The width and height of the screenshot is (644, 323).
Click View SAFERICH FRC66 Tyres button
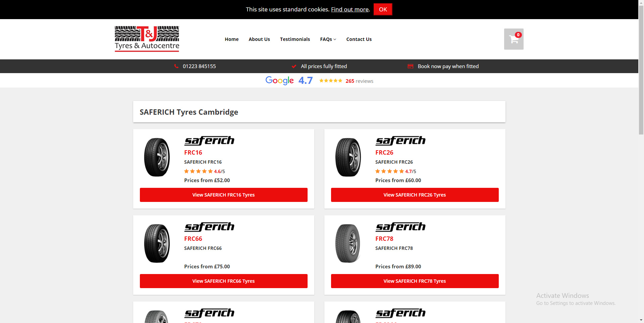tap(224, 281)
